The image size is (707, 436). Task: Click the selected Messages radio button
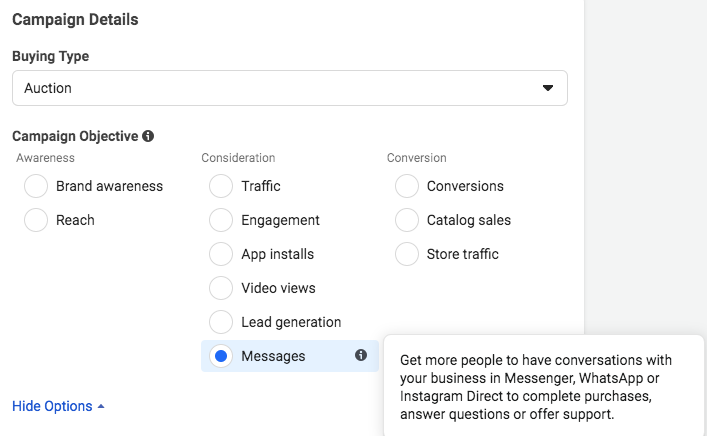tap(221, 356)
